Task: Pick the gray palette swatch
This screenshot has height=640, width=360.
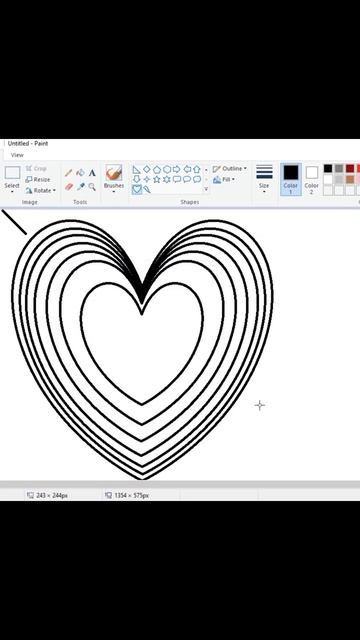Action: (339, 169)
